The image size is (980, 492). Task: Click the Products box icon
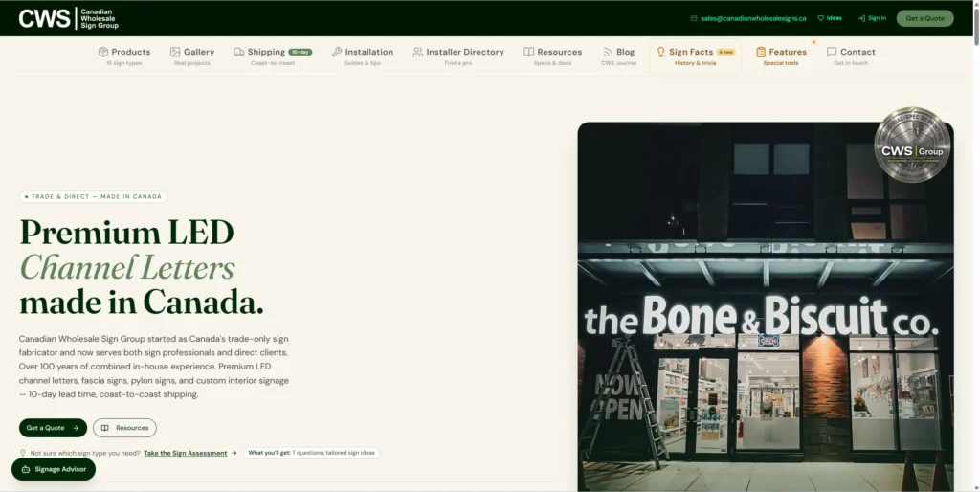click(103, 52)
